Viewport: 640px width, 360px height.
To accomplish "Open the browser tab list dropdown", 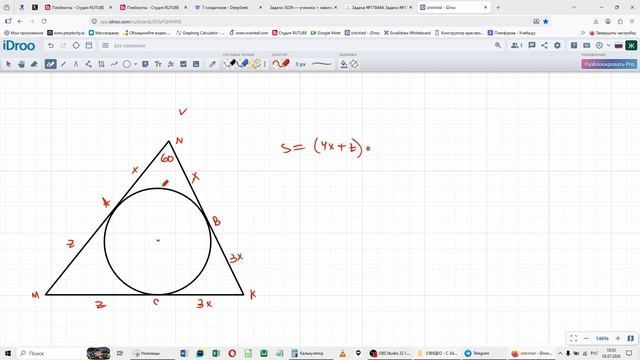I will coord(573,7).
